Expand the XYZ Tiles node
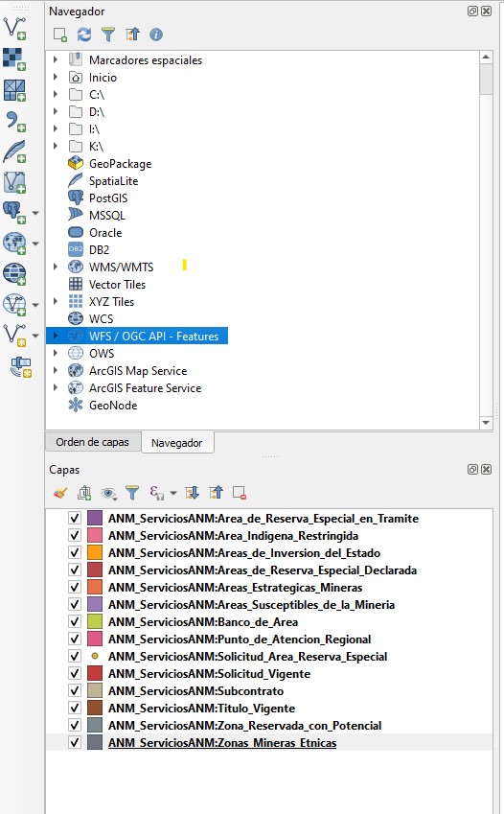Screen dimensions: 504x814 56,301
